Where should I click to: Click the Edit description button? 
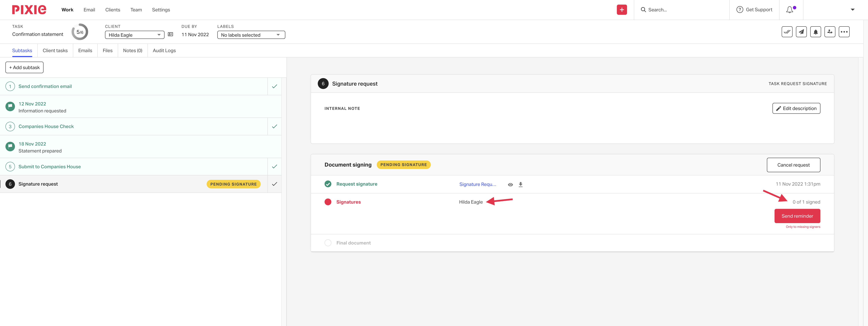[x=796, y=108]
